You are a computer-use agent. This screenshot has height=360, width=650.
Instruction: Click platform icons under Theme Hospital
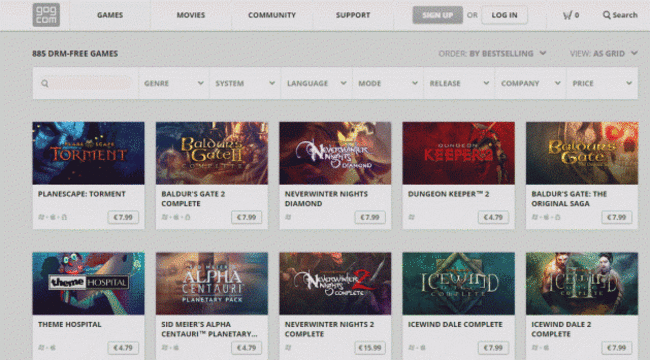pos(47,348)
